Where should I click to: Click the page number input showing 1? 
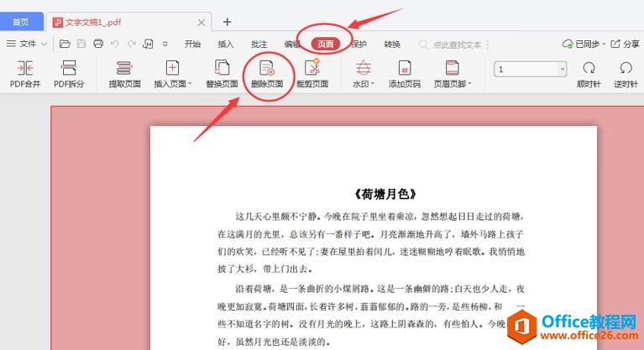526,69
